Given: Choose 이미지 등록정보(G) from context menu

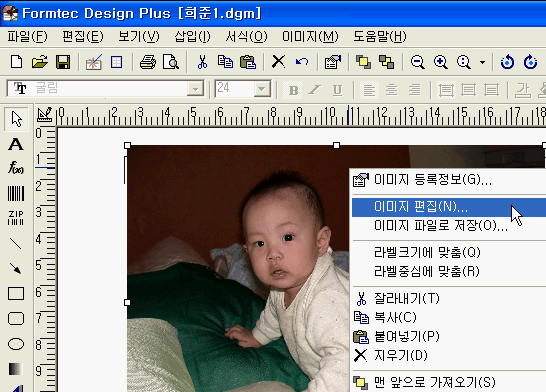Looking at the screenshot, I should pyautogui.click(x=448, y=180).
